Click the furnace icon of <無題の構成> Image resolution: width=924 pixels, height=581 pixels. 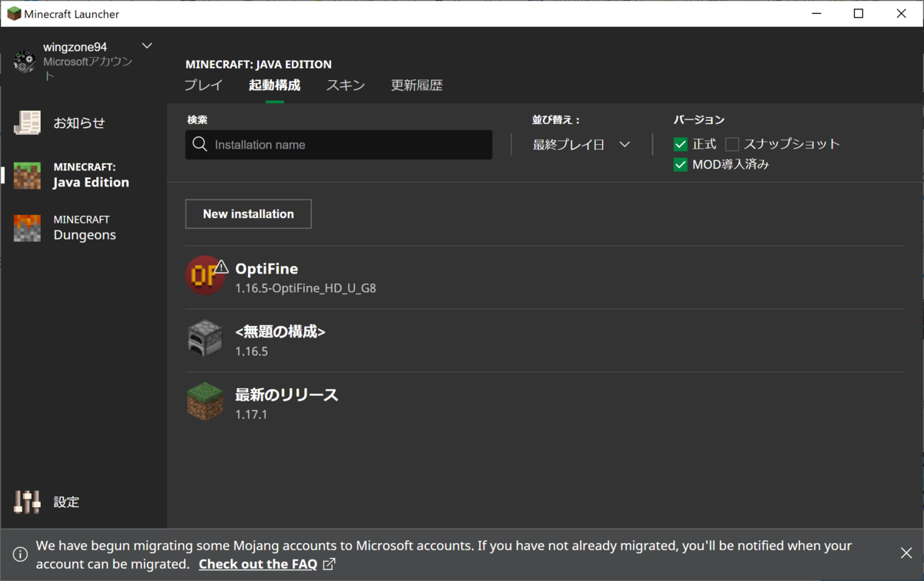(205, 338)
